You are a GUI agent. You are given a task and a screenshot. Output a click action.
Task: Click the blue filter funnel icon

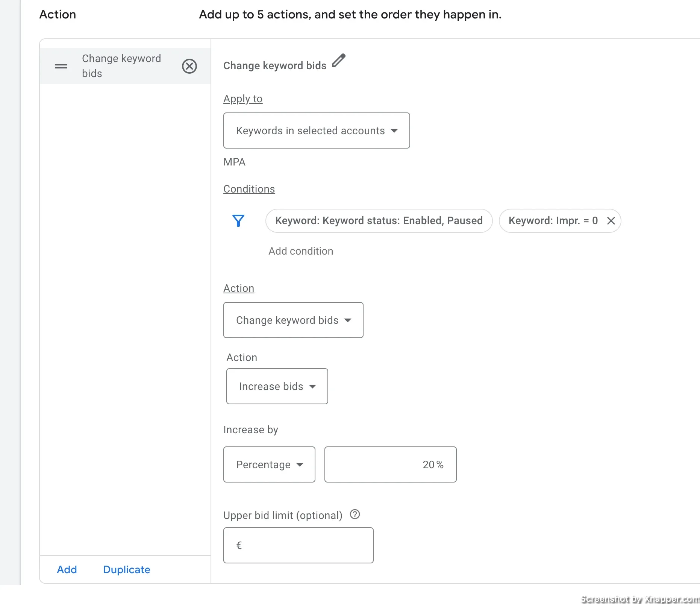[x=238, y=220]
